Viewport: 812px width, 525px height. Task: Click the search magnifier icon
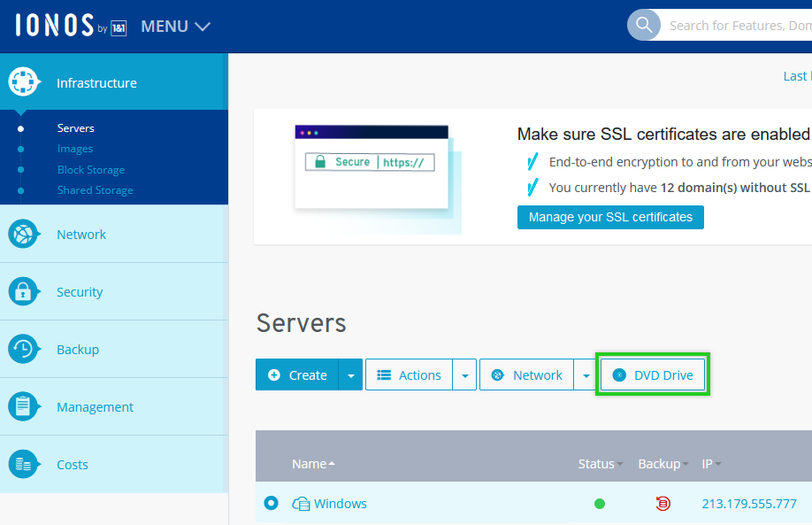tap(644, 26)
